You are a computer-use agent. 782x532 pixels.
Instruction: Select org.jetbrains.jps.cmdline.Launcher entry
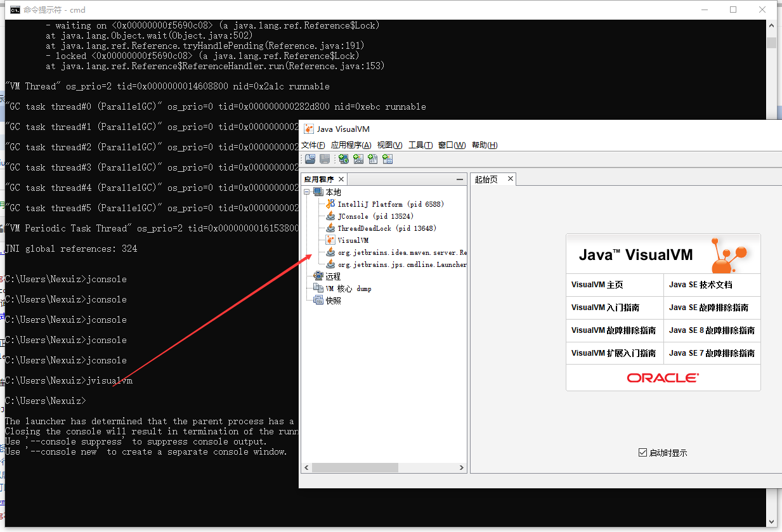pos(402,264)
